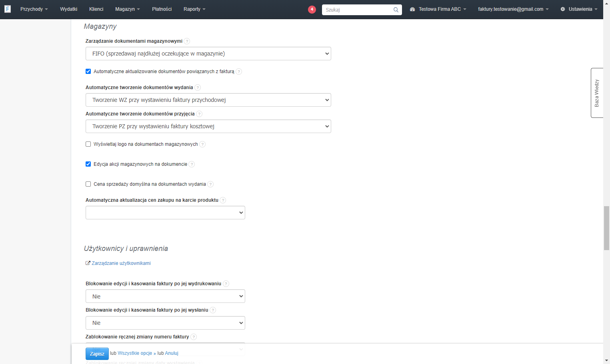Click the Anuluj link
The width and height of the screenshot is (610, 364).
tap(172, 353)
